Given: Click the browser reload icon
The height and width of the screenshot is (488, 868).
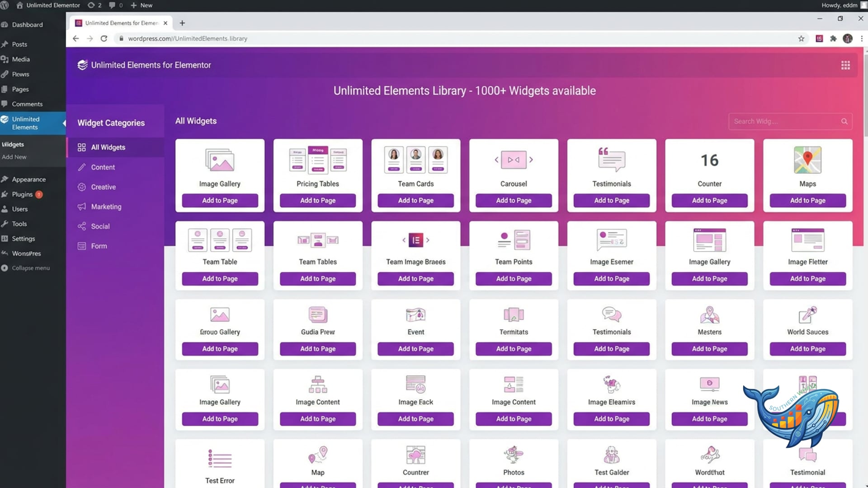Looking at the screenshot, I should [104, 38].
